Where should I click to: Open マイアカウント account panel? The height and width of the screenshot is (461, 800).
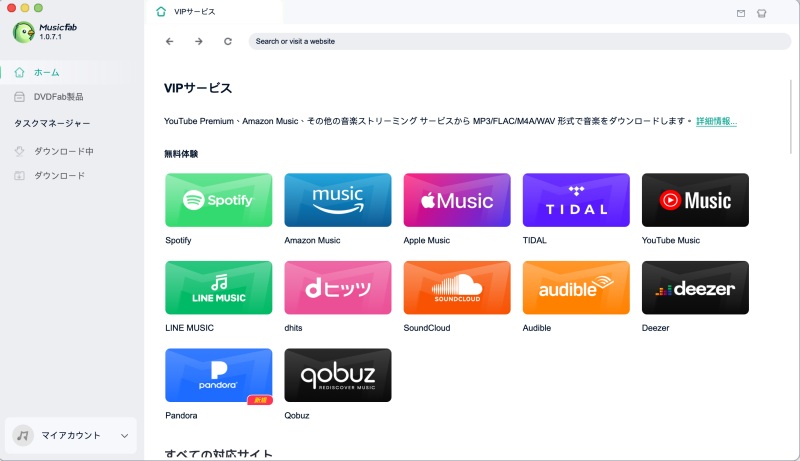[71, 436]
